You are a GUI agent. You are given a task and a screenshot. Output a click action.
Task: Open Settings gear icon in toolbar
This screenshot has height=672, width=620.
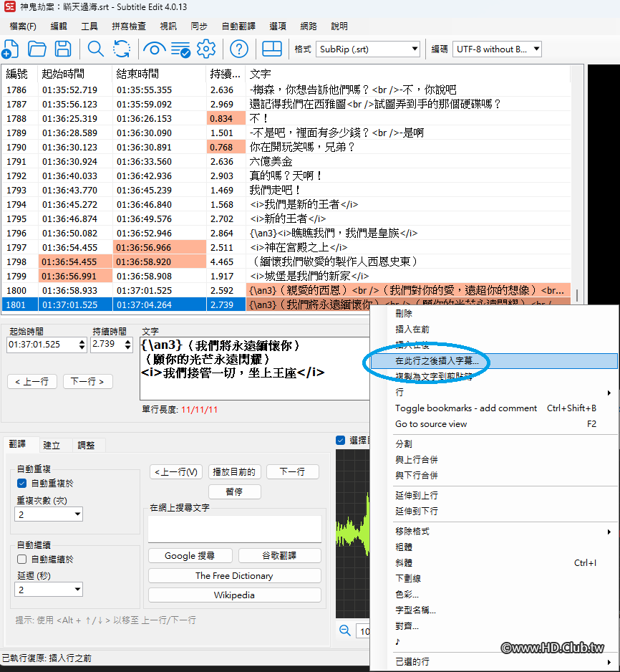click(206, 49)
